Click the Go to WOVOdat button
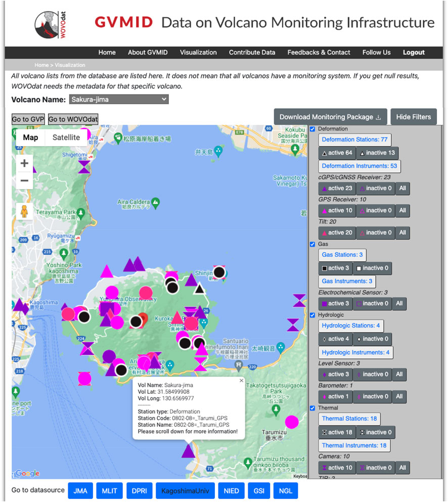The image size is (448, 502). 73,119
